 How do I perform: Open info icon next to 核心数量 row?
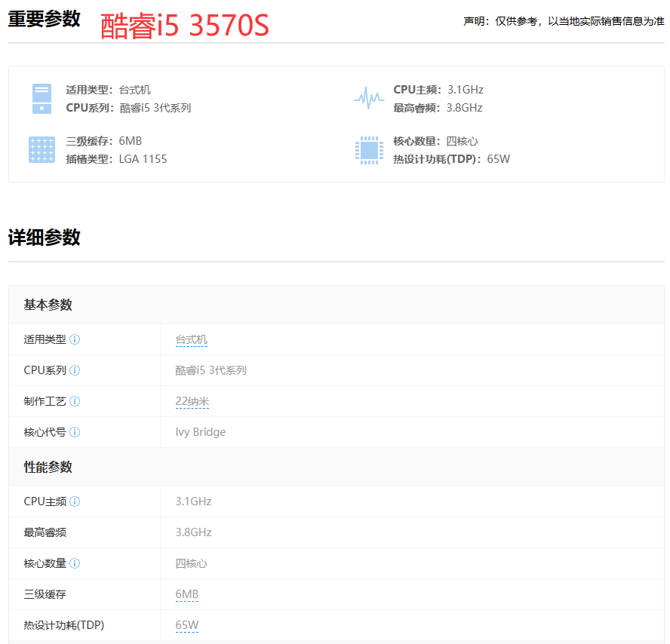pos(75,563)
